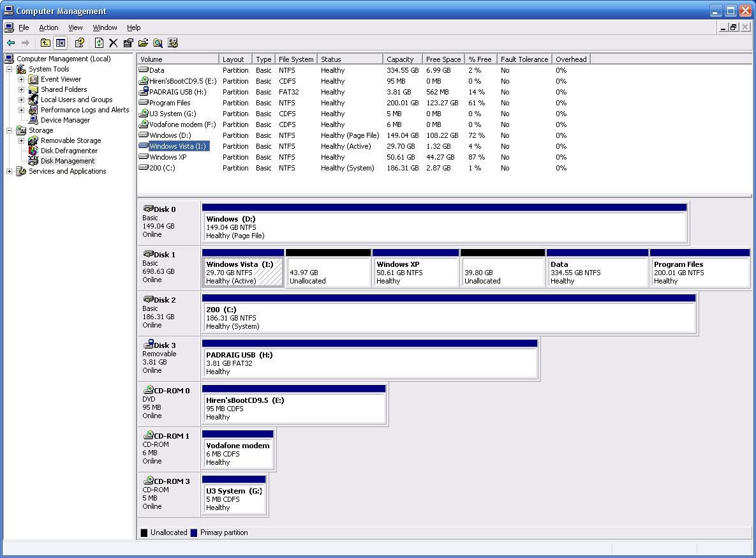Select Computer Management (Local) root in tree
756x558 pixels.
click(x=64, y=59)
